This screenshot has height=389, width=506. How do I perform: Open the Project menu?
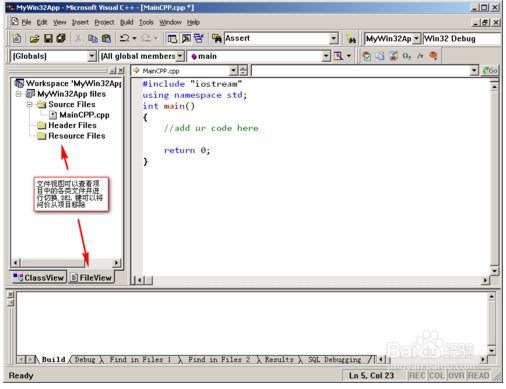click(104, 22)
